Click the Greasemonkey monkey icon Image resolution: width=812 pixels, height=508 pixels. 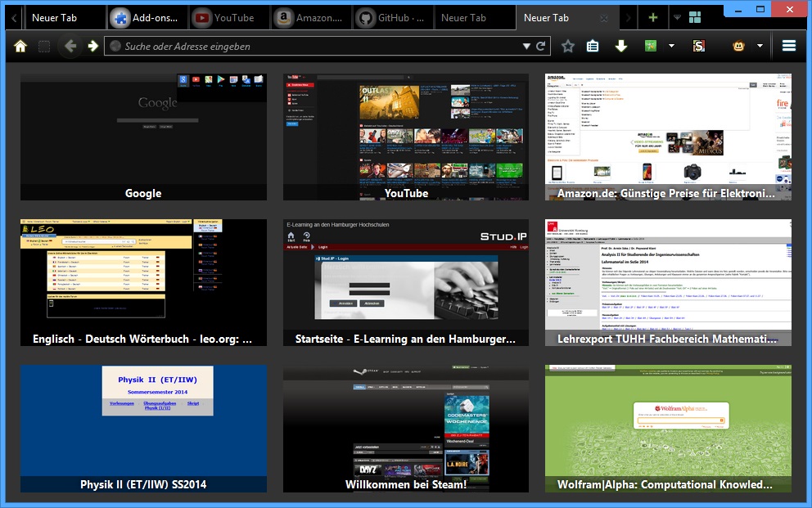(738, 46)
